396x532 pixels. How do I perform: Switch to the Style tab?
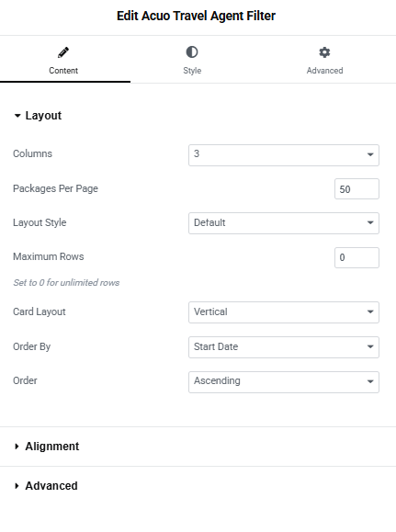point(192,60)
